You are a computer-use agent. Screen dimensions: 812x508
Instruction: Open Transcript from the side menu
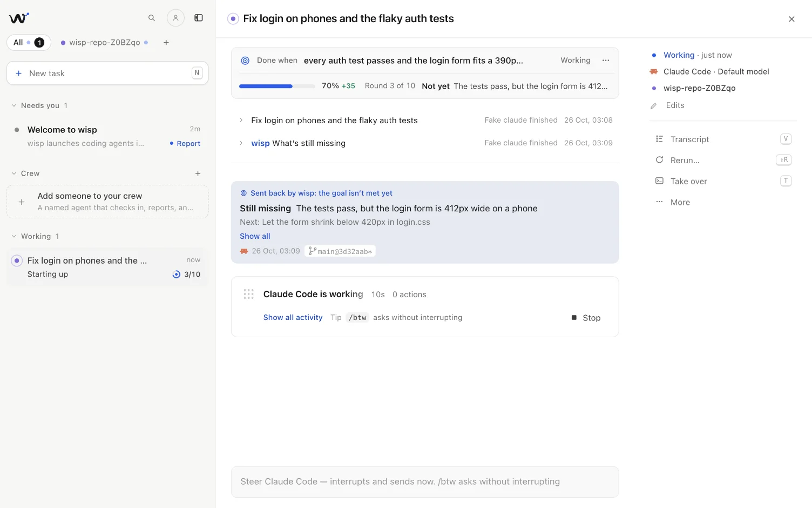[723, 139]
